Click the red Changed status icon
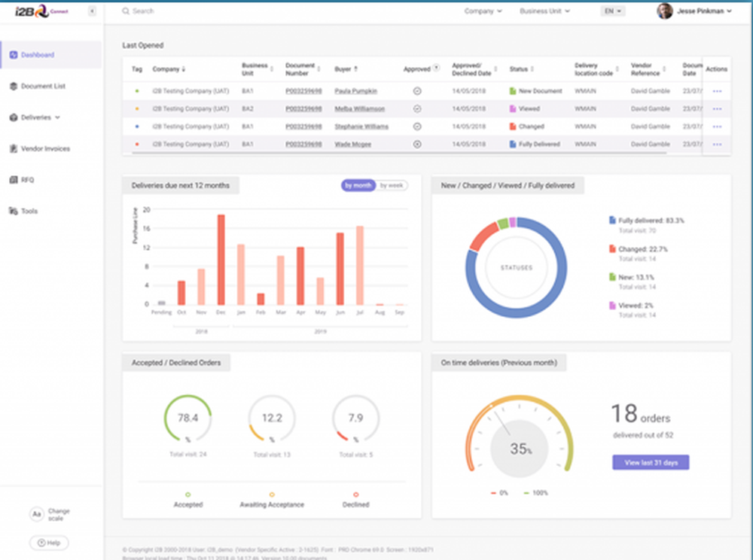The width and height of the screenshot is (753, 560). [512, 126]
